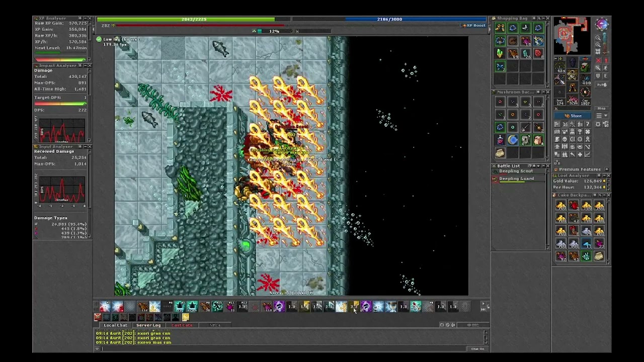This screenshot has height=362, width=644.
Task: Toggle the PvP mode button
Action: pyautogui.click(x=602, y=84)
